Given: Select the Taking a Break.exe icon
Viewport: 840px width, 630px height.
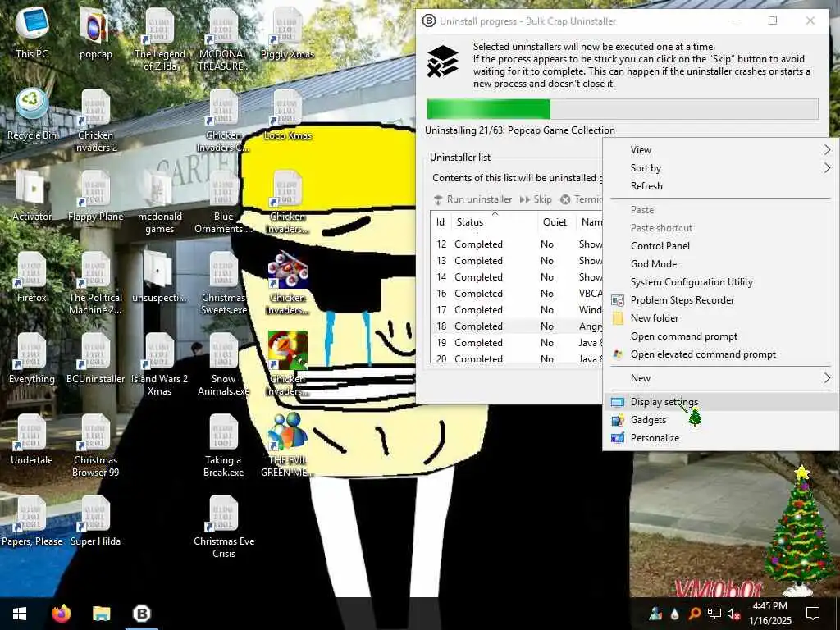Looking at the screenshot, I should pyautogui.click(x=223, y=445).
